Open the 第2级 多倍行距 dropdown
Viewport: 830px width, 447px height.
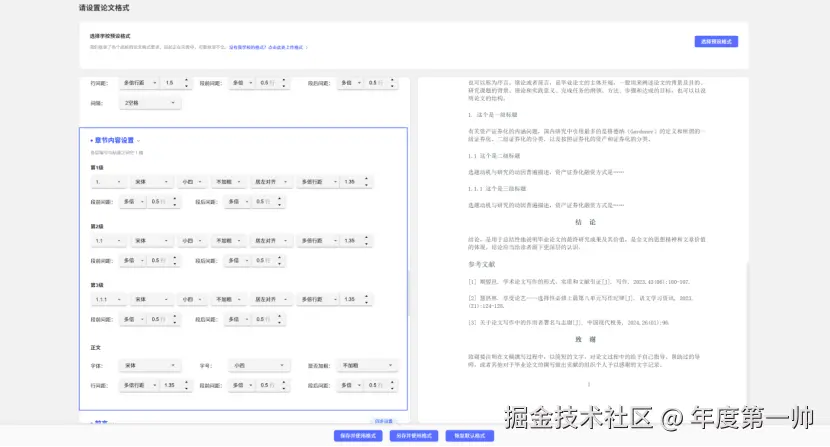click(x=319, y=240)
